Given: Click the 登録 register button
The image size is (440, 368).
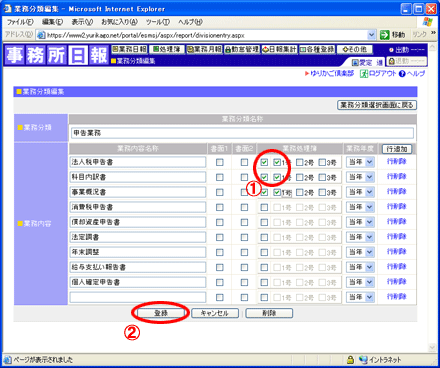Looking at the screenshot, I should click(161, 313).
